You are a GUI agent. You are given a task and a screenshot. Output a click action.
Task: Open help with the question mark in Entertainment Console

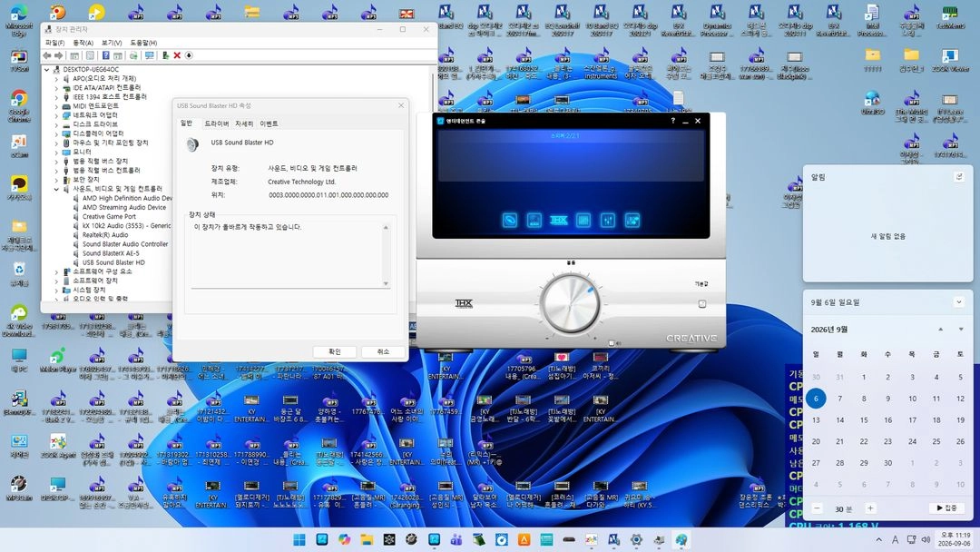(x=672, y=121)
